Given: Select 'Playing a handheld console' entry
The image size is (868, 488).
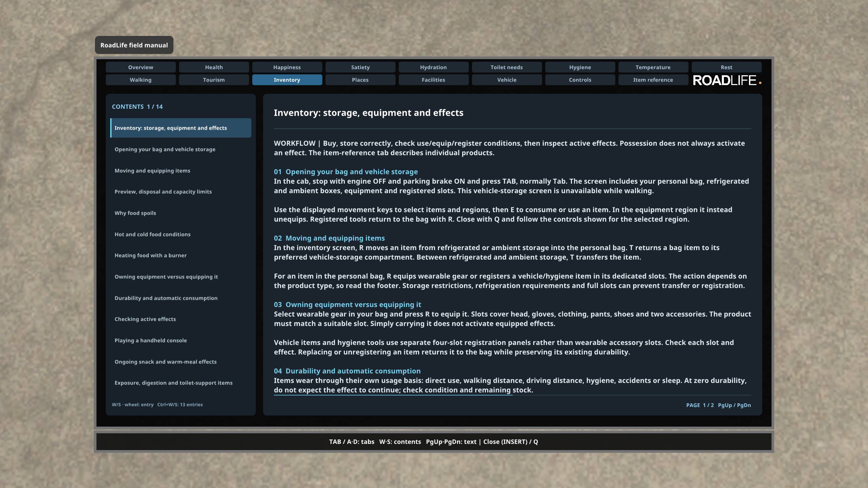Looking at the screenshot, I should point(181,340).
